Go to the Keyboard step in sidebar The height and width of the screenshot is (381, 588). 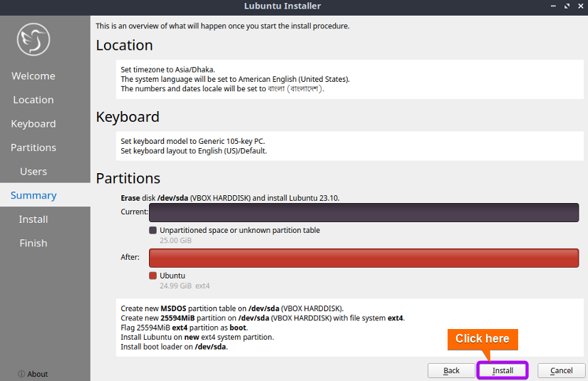(33, 124)
